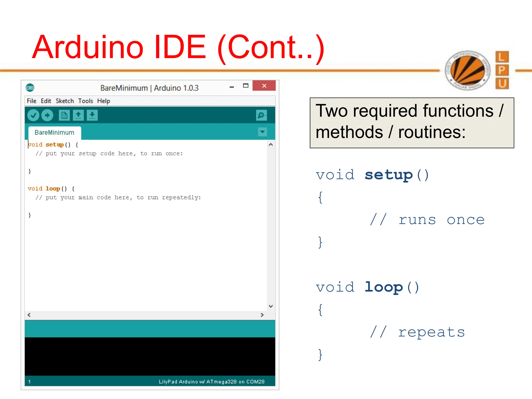Click the horizontal scroll right arrow

coord(262,315)
